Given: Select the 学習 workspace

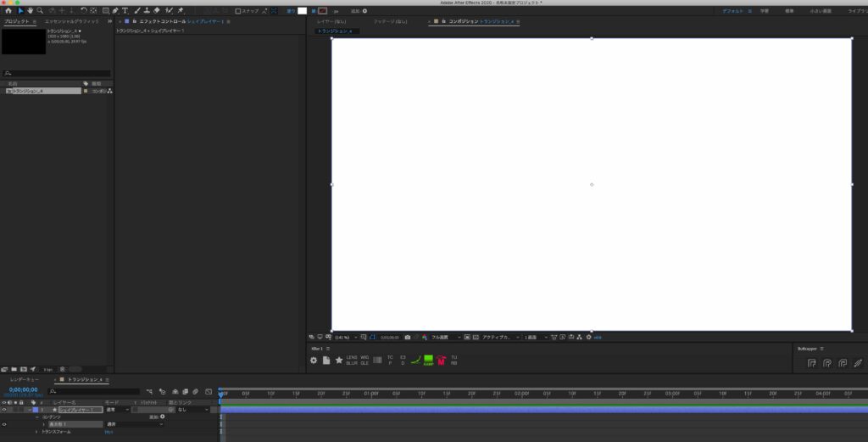Looking at the screenshot, I should tap(764, 11).
